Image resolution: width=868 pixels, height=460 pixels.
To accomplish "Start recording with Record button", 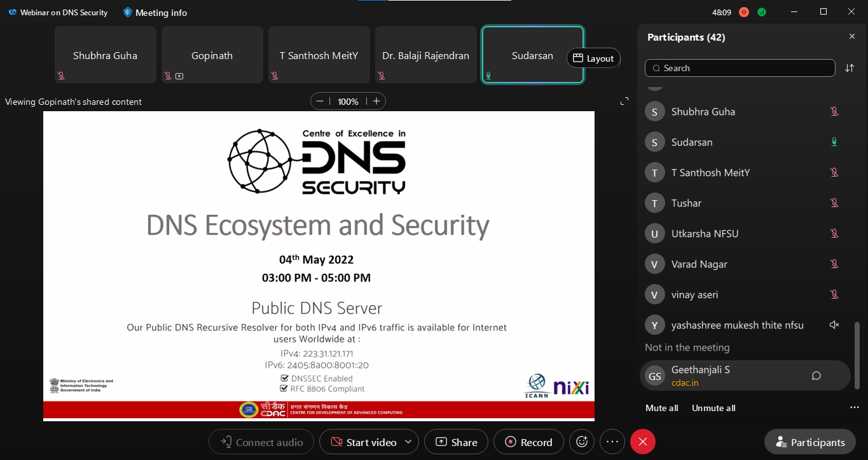I will [528, 442].
